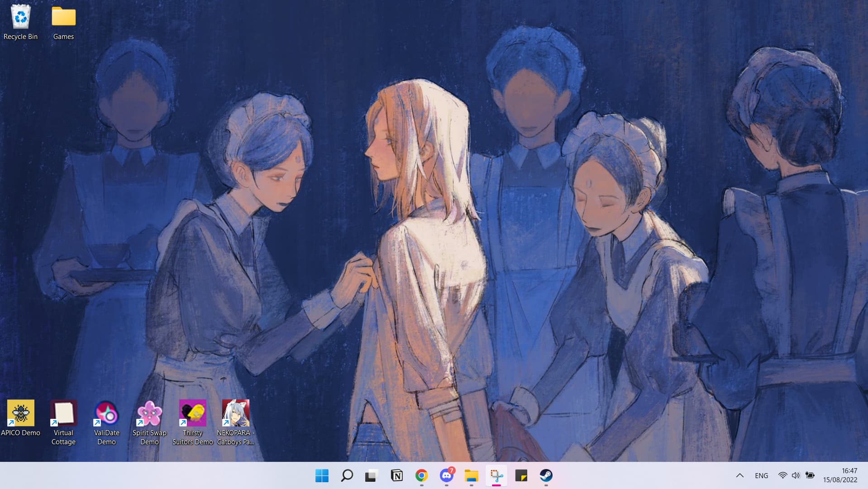Open Notion from the taskbar
This screenshot has height=489, width=868.
click(x=396, y=475)
